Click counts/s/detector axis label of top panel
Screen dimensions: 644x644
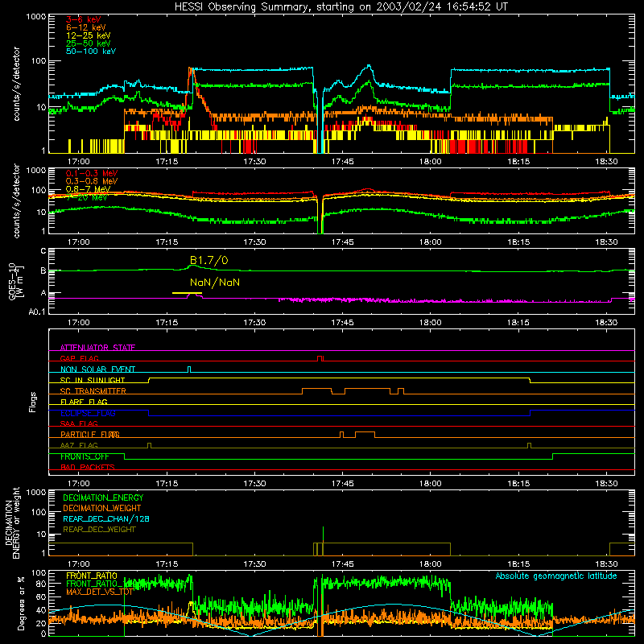[x=16, y=84]
